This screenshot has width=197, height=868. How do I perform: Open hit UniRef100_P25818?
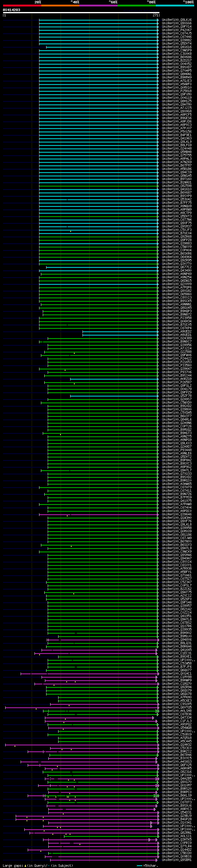[x=177, y=91]
